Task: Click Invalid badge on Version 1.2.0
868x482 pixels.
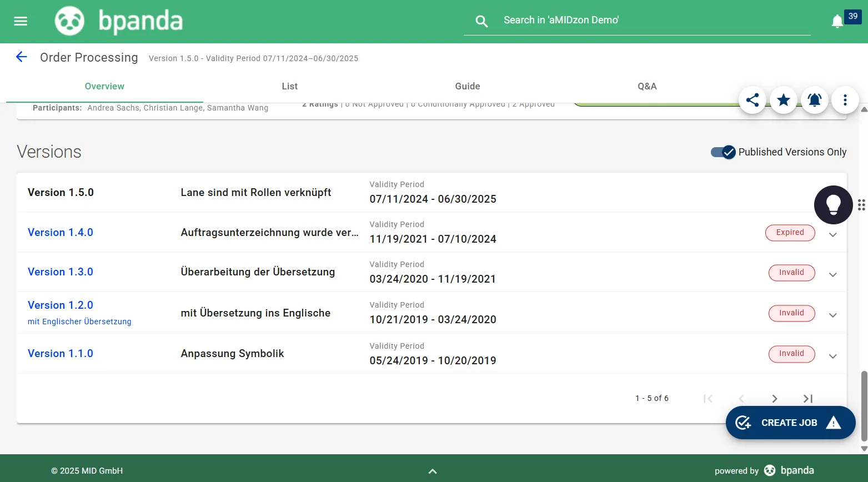Action: point(792,313)
